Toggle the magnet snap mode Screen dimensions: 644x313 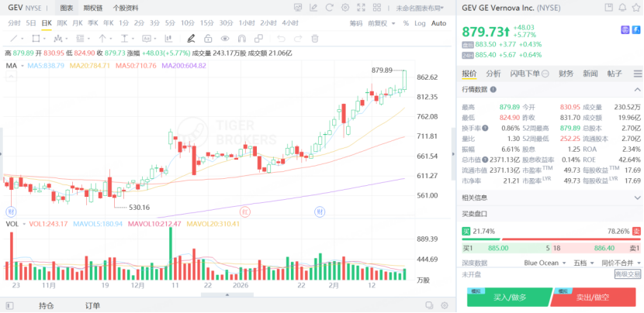point(241,39)
